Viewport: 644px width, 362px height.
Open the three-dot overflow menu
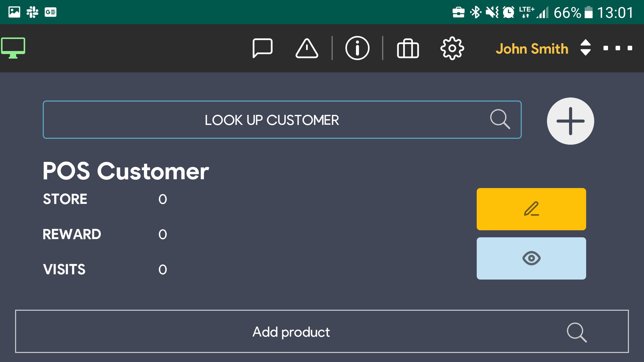tap(618, 48)
